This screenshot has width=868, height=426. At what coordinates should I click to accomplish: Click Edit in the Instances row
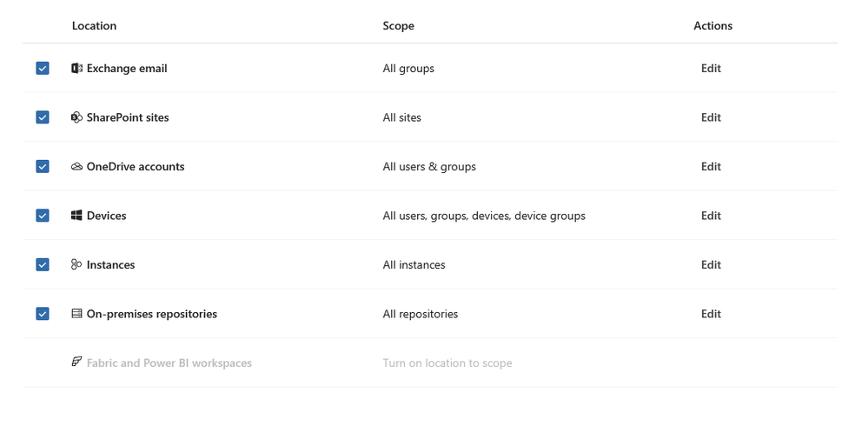[711, 265]
